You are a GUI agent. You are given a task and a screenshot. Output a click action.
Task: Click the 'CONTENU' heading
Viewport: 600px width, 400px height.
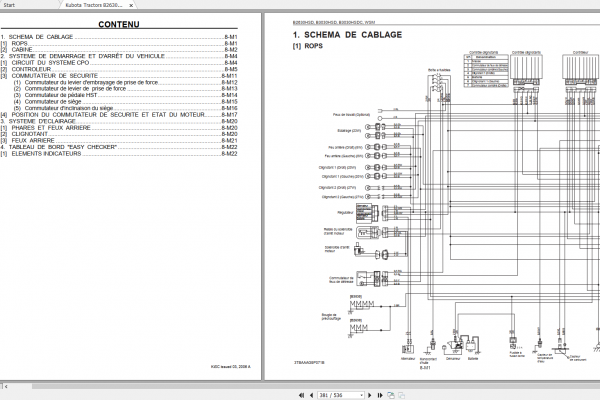pyautogui.click(x=119, y=24)
